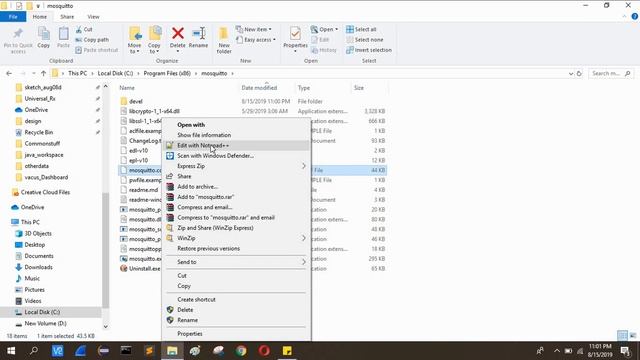Click the Windows Start button
640x360 pixels.
[x=11, y=351]
